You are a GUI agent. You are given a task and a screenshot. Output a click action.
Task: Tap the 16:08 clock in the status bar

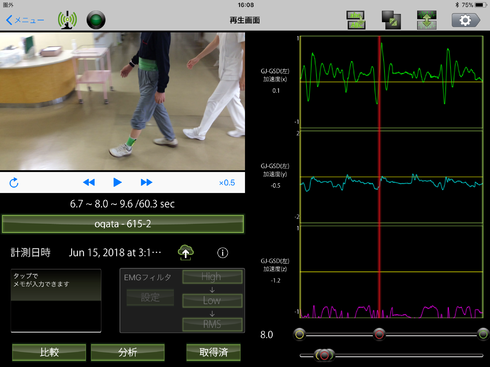pos(246,5)
